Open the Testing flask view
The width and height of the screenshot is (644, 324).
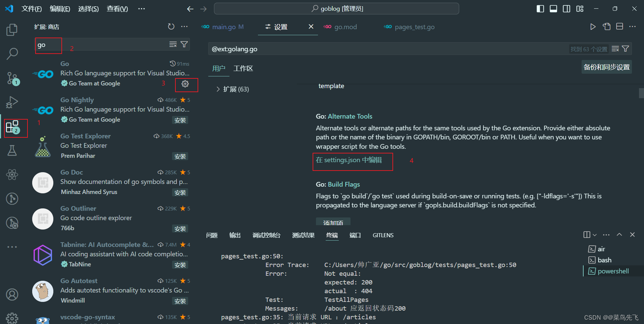pos(12,150)
